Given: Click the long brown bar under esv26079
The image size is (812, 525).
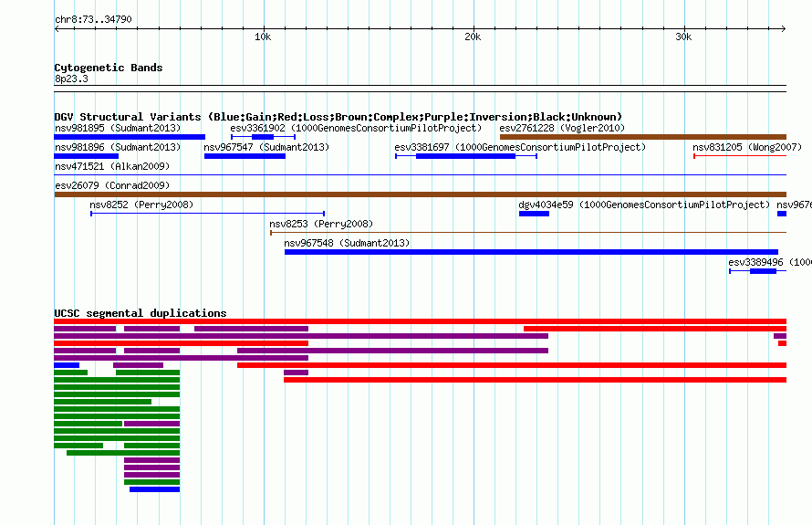Looking at the screenshot, I should click(x=420, y=194).
